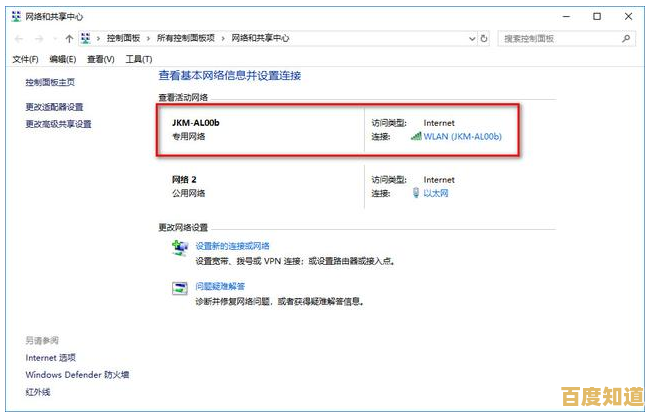Click the search magnifier icon
Screen dimensions: 649x415
[626, 38]
